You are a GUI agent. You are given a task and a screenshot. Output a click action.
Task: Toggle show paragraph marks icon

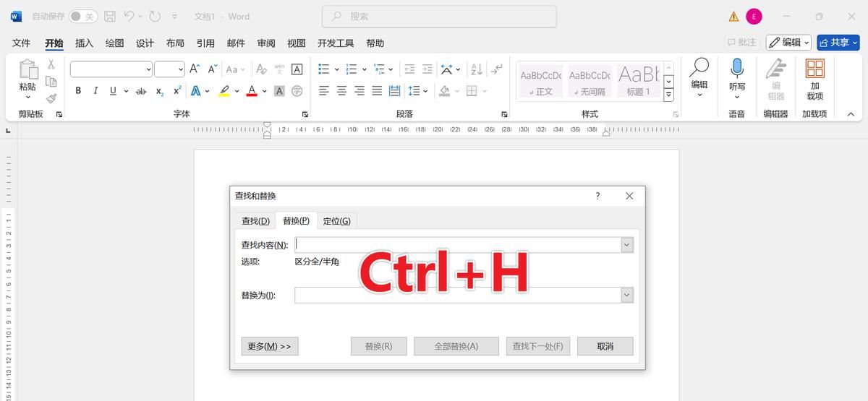tap(496, 69)
